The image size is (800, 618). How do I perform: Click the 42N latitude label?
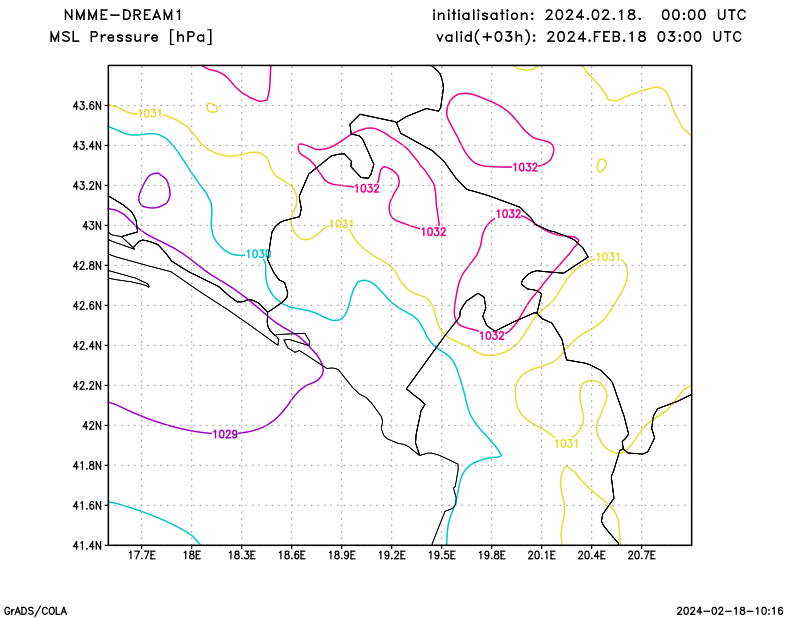coord(92,425)
